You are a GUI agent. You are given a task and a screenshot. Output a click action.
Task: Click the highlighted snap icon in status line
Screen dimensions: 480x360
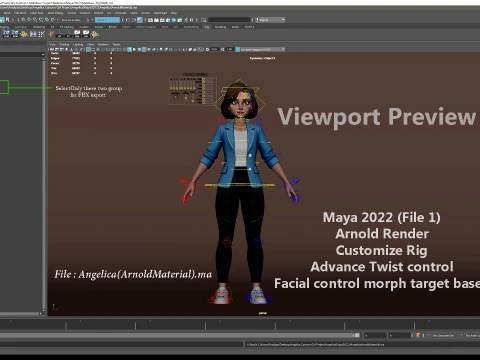[140, 20]
